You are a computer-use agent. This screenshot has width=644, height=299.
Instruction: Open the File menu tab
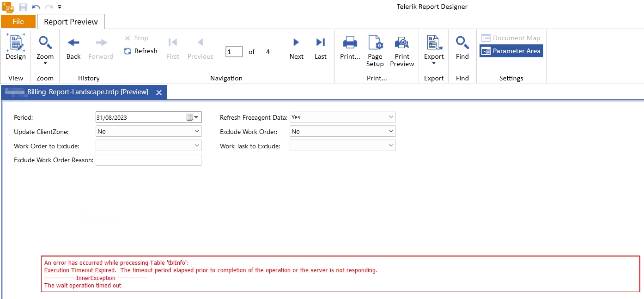tap(18, 21)
